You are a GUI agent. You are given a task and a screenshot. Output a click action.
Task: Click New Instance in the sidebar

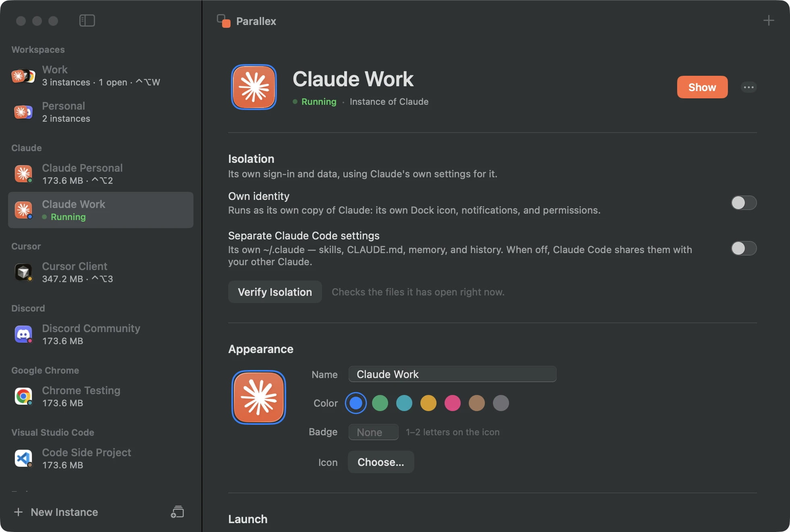click(x=56, y=512)
